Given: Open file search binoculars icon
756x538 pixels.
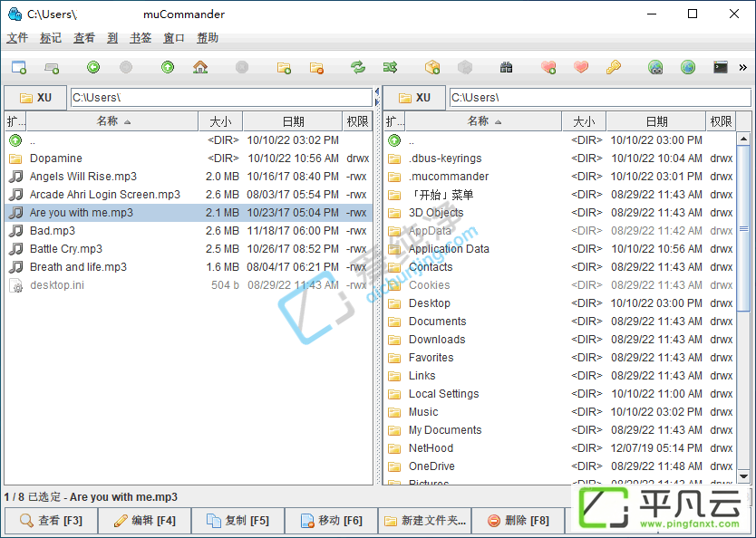Looking at the screenshot, I should click(x=506, y=67).
